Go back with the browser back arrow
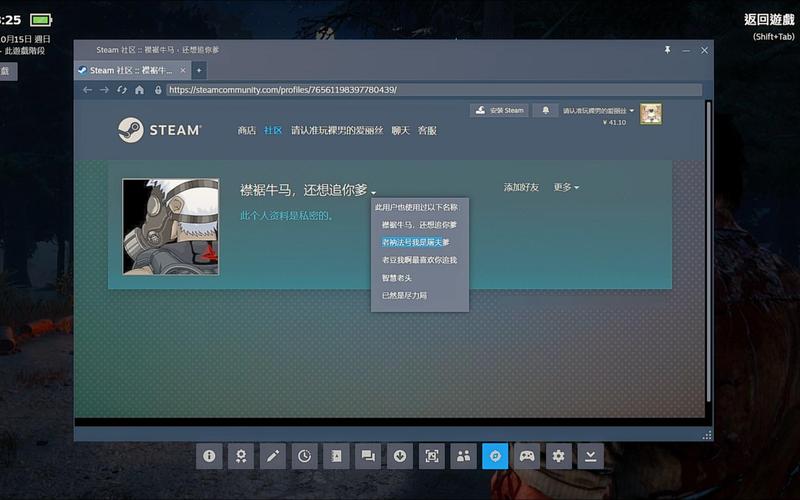800x500 pixels. (87, 90)
